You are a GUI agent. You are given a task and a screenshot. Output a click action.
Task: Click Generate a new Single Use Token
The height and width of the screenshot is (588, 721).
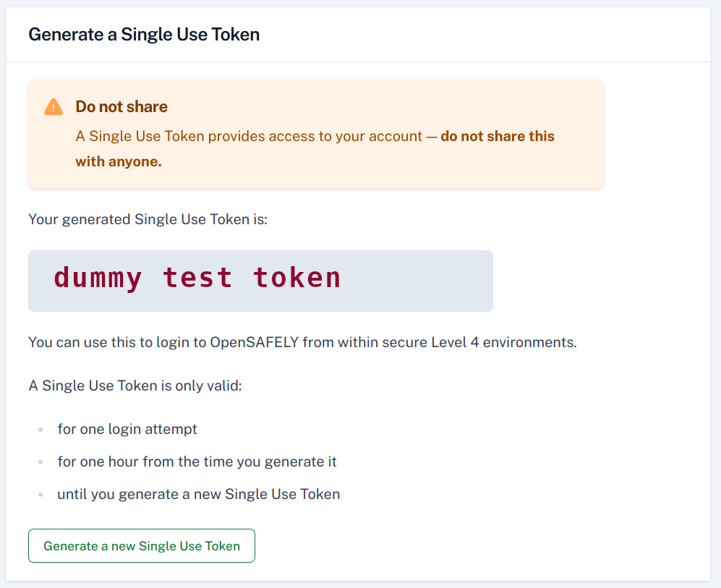[141, 545]
